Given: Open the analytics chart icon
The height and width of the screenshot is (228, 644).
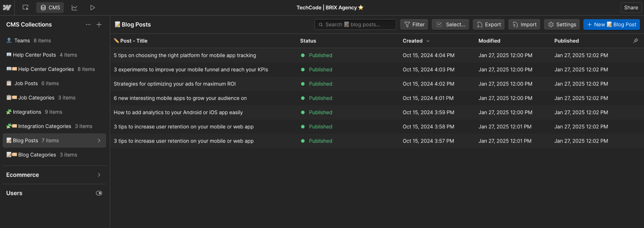Looking at the screenshot, I should [74, 7].
